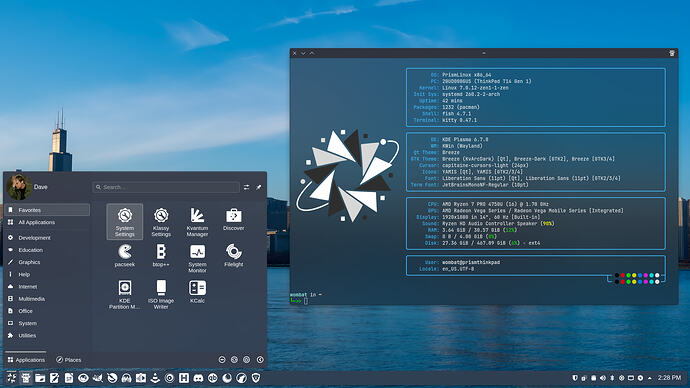Open pacseek package browser
Screen dimensions: 690x388
pyautogui.click(x=125, y=255)
